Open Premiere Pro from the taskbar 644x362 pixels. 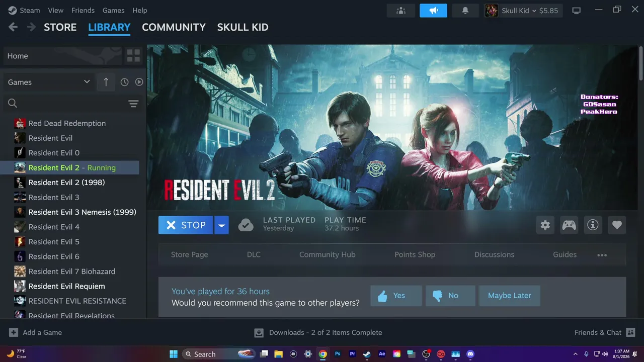(x=352, y=354)
